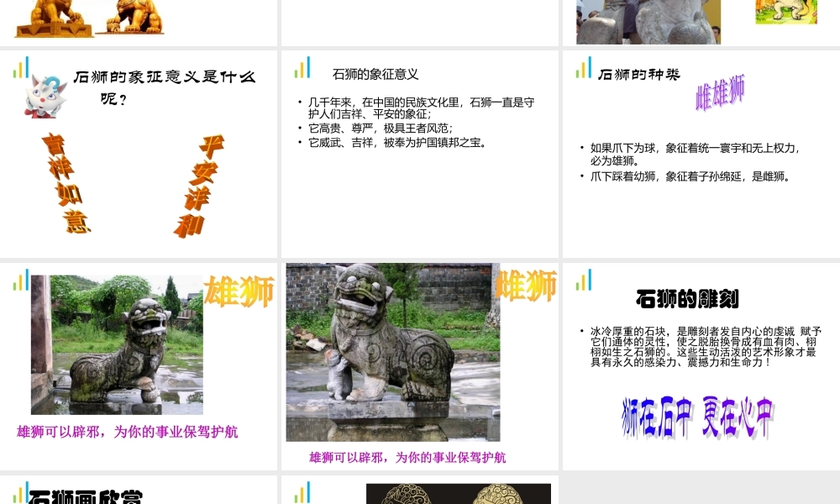Select the slide titled 石狮的象征意义

click(419, 154)
